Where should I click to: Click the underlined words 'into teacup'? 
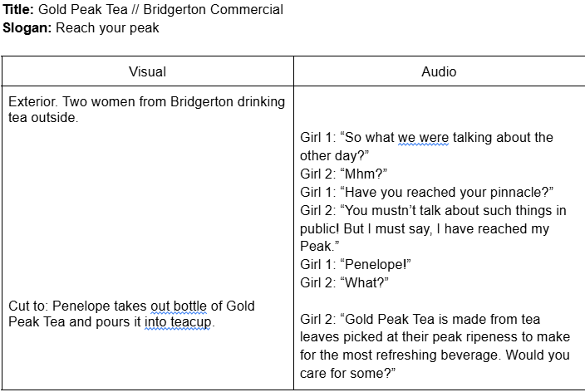(178, 322)
